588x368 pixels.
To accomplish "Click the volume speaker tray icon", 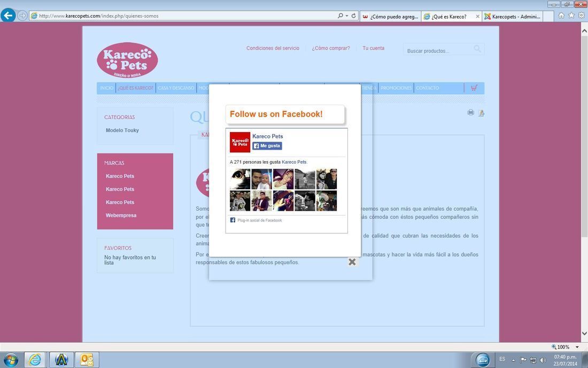I will pos(543,360).
